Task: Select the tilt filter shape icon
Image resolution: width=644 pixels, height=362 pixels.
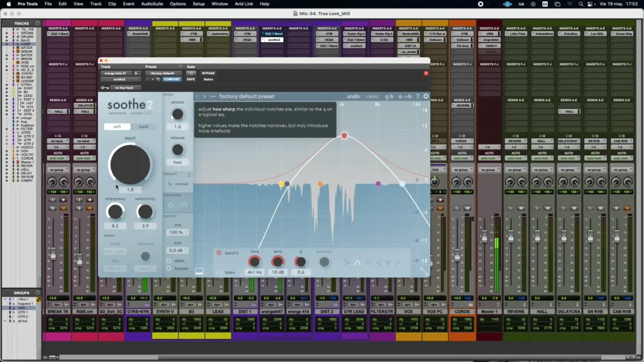Action: (x=398, y=262)
